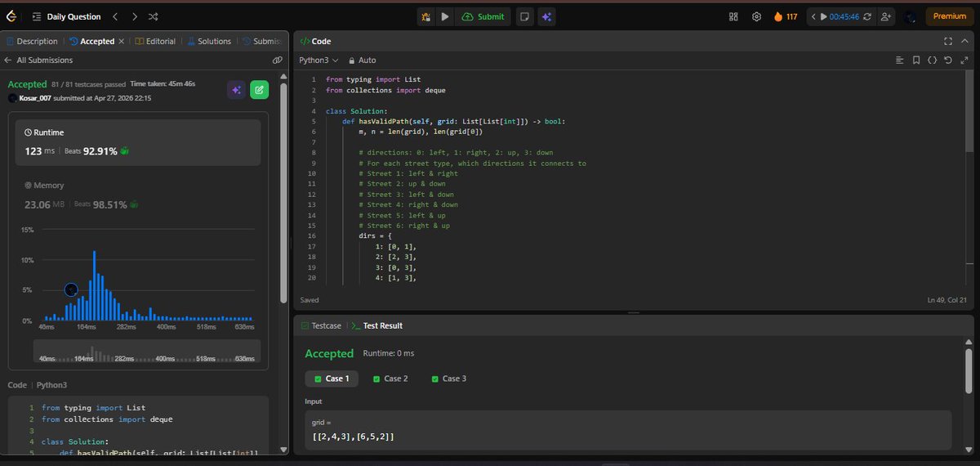The width and height of the screenshot is (980, 466).
Task: Click the curly braces icon in editor toolbar
Action: [x=932, y=60]
